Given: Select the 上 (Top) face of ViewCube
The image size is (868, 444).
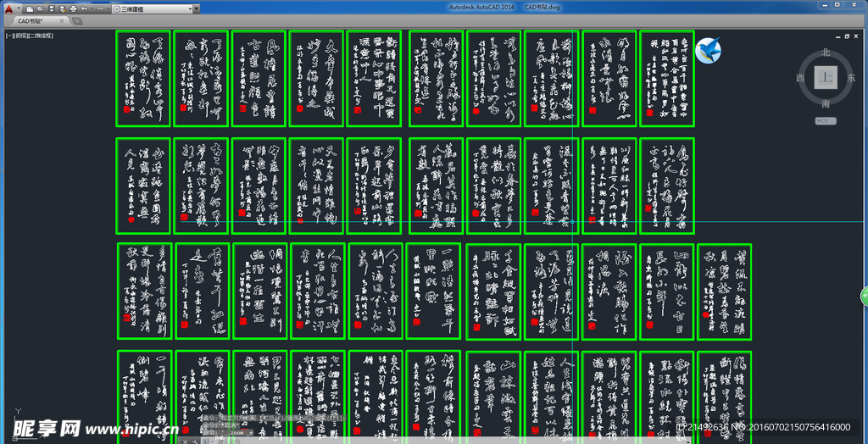Looking at the screenshot, I should tap(825, 78).
